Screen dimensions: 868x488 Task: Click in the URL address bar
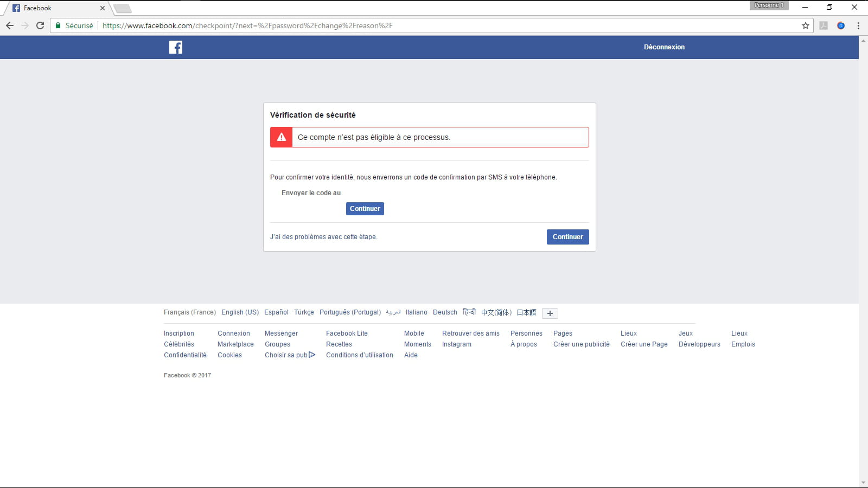point(434,25)
